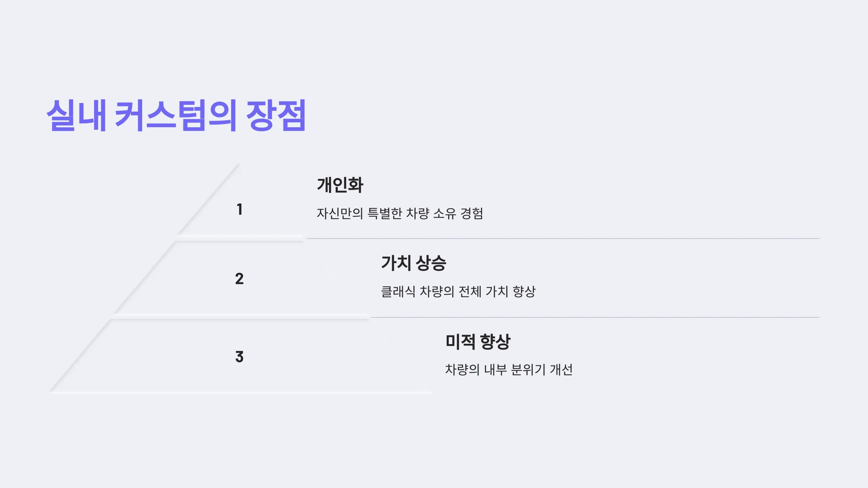Screen dimensions: 868x488
Task: Click the number 2 in middle tier
Action: (x=239, y=279)
